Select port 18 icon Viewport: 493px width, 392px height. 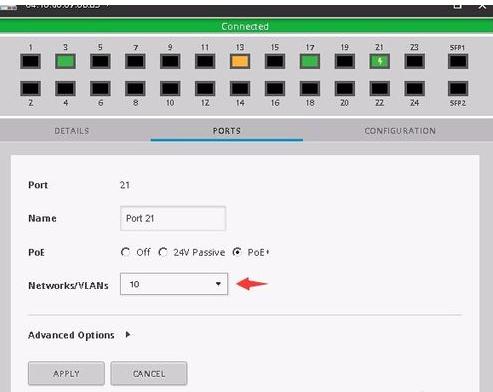310,89
